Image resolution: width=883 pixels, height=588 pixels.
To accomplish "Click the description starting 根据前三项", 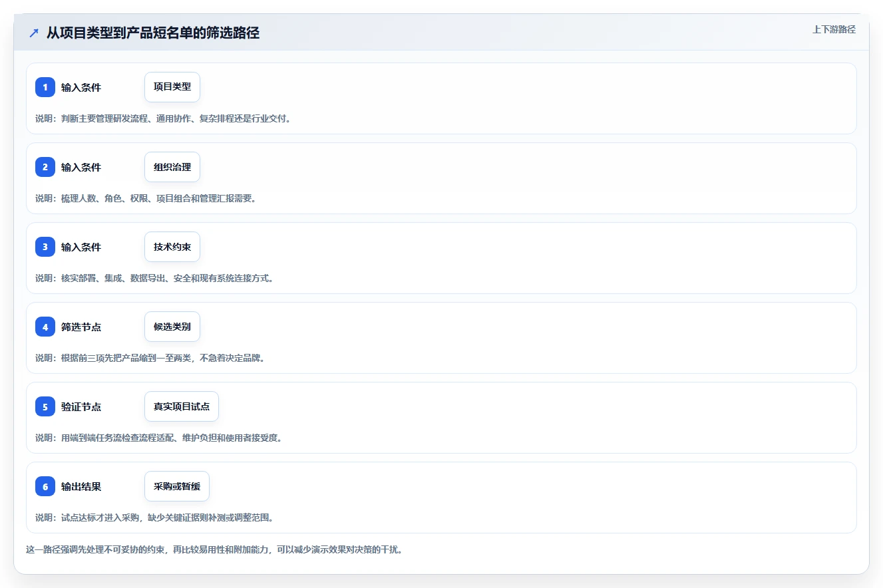I will coord(150,358).
